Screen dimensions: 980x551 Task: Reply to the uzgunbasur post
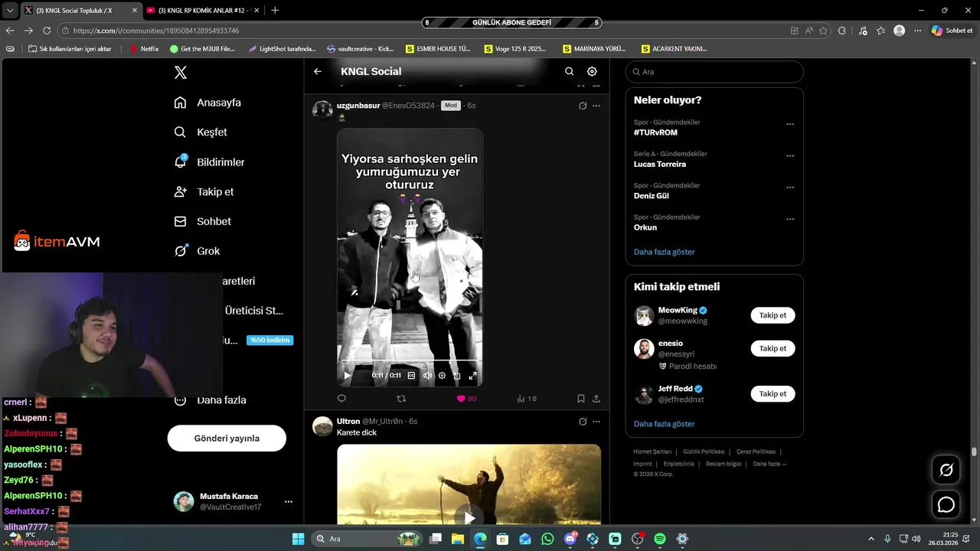(341, 399)
